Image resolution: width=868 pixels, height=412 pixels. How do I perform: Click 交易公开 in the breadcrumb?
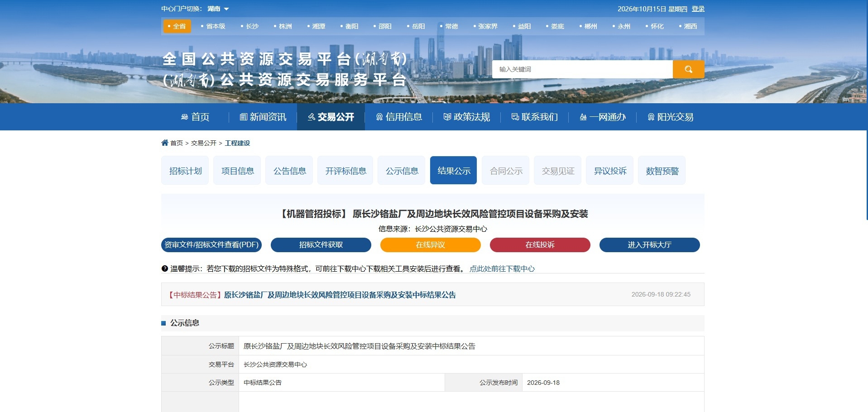tap(204, 143)
